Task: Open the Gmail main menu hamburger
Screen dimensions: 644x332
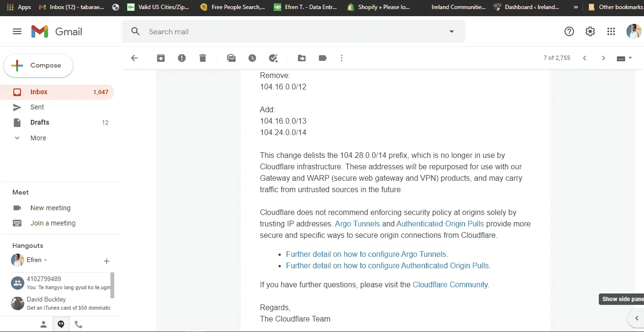Action: (17, 31)
